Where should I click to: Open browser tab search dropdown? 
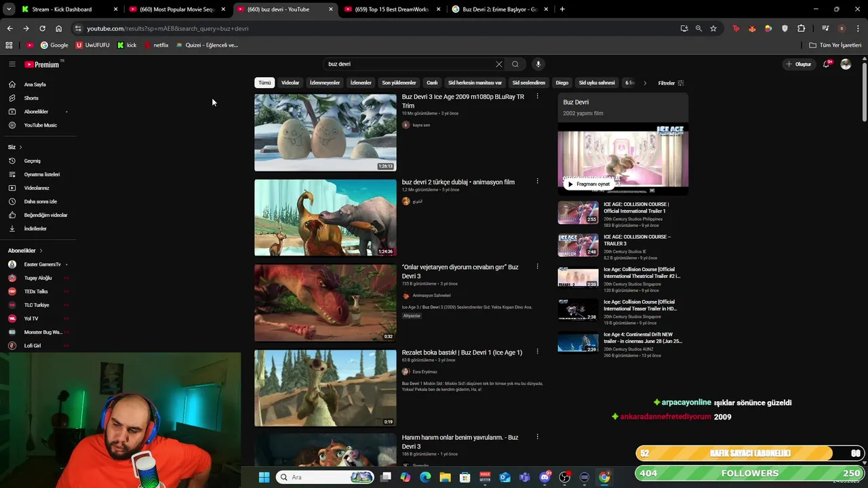coord(9,9)
